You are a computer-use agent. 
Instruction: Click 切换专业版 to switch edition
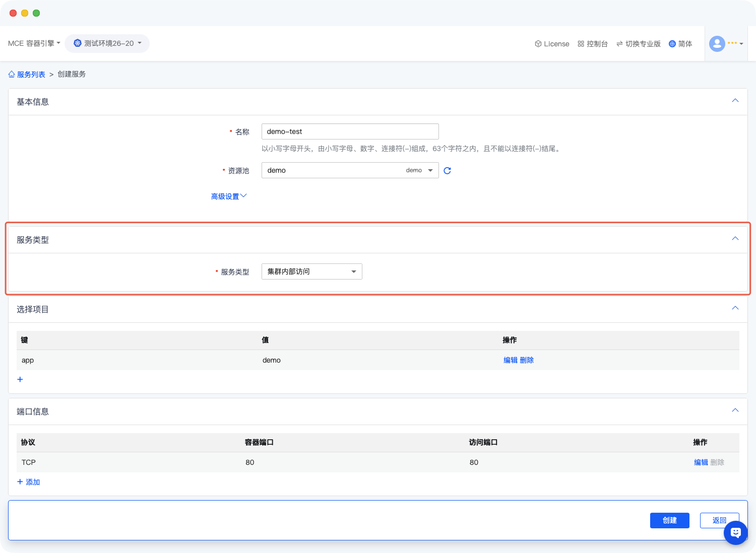click(x=638, y=44)
